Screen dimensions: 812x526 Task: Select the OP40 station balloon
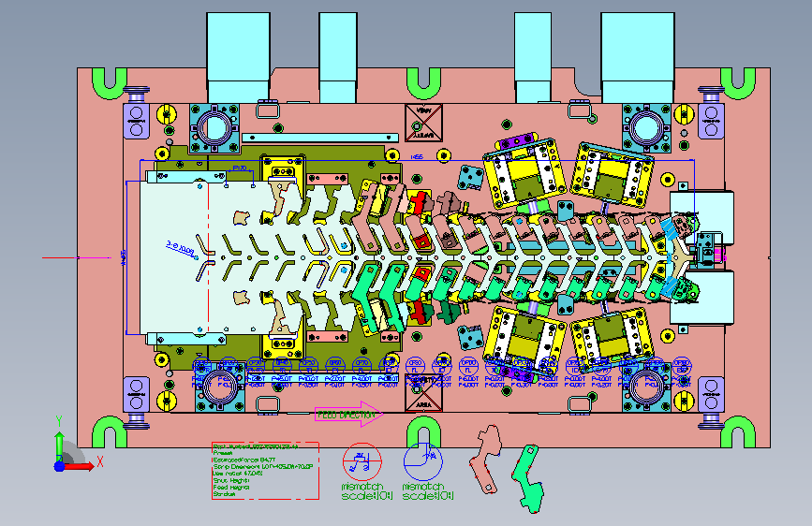(282, 365)
